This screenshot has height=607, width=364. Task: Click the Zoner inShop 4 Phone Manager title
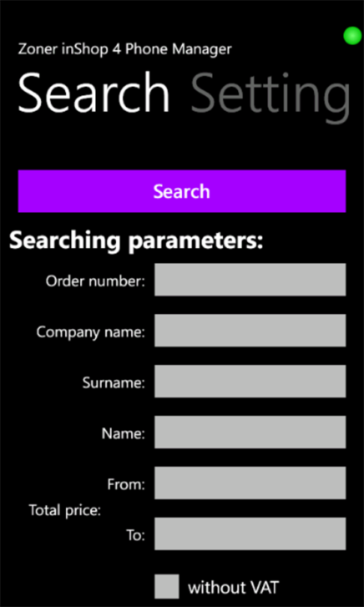coord(124,49)
